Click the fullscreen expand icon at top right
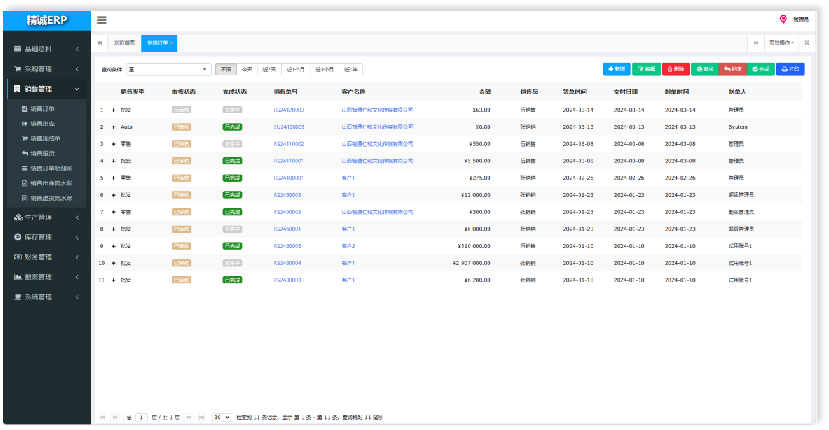Screen dimensions: 829x430 [807, 43]
